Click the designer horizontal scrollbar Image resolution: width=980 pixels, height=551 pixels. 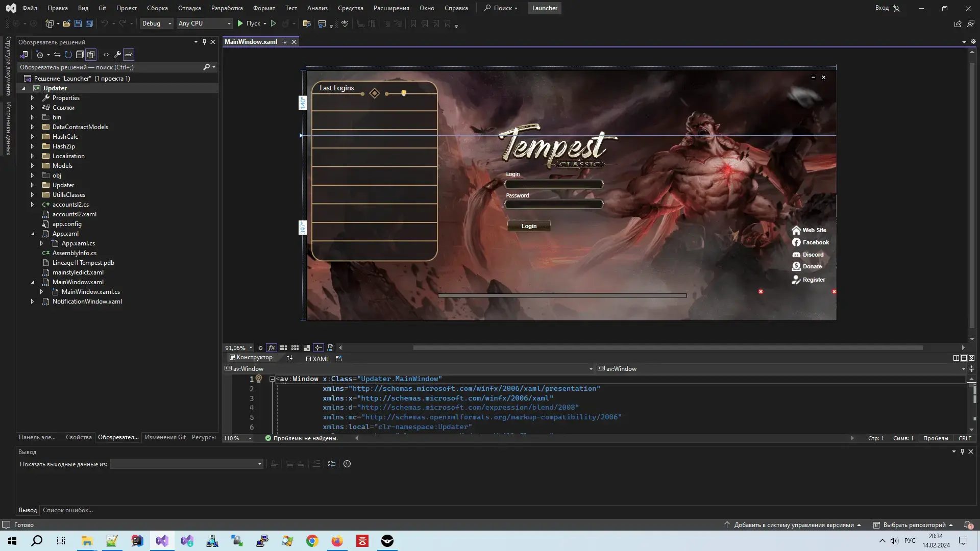click(x=668, y=348)
